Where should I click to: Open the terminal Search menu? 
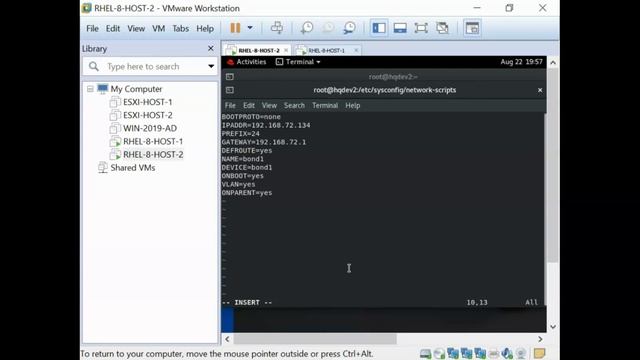(x=294, y=105)
